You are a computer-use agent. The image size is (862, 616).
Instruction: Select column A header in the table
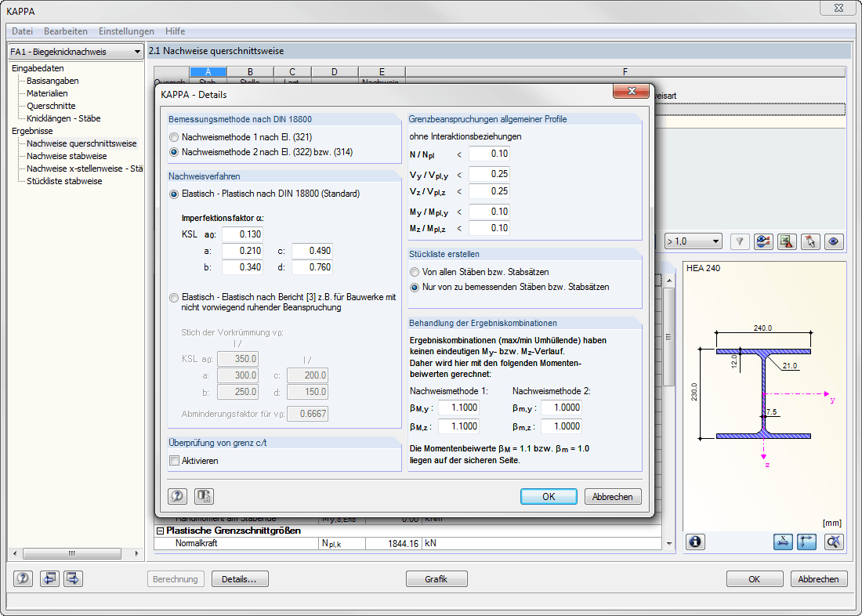(208, 72)
